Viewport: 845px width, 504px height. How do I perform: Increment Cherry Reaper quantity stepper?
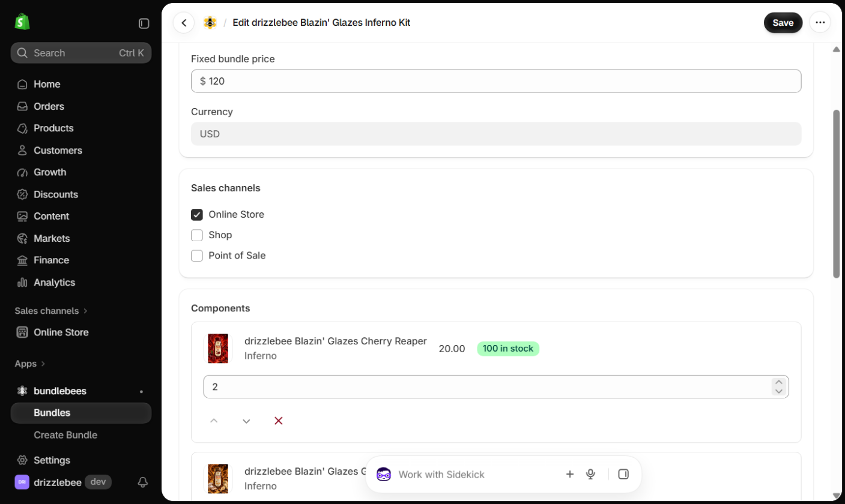point(778,382)
